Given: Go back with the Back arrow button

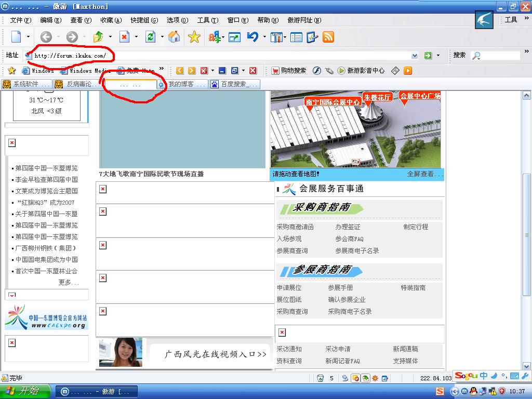Looking at the screenshot, I should click(x=46, y=37).
